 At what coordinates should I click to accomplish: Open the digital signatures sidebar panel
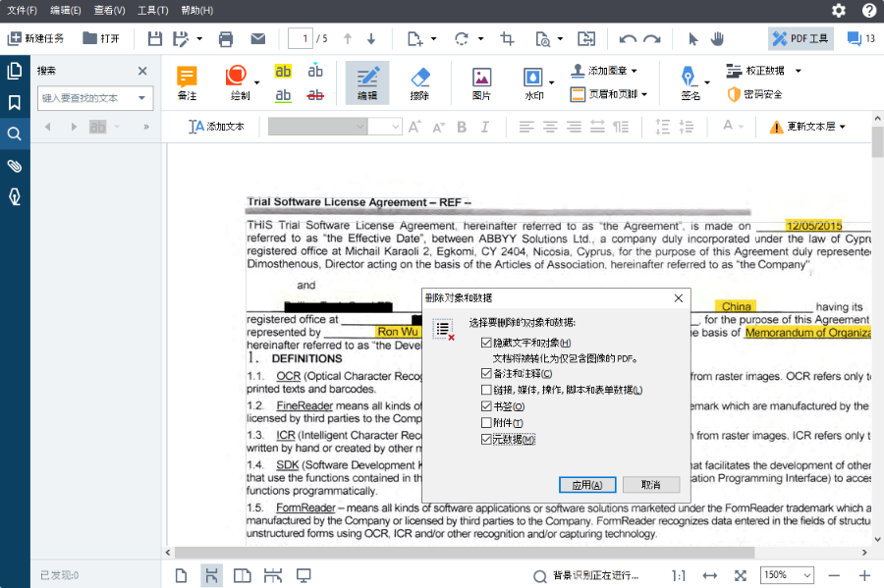[x=15, y=196]
